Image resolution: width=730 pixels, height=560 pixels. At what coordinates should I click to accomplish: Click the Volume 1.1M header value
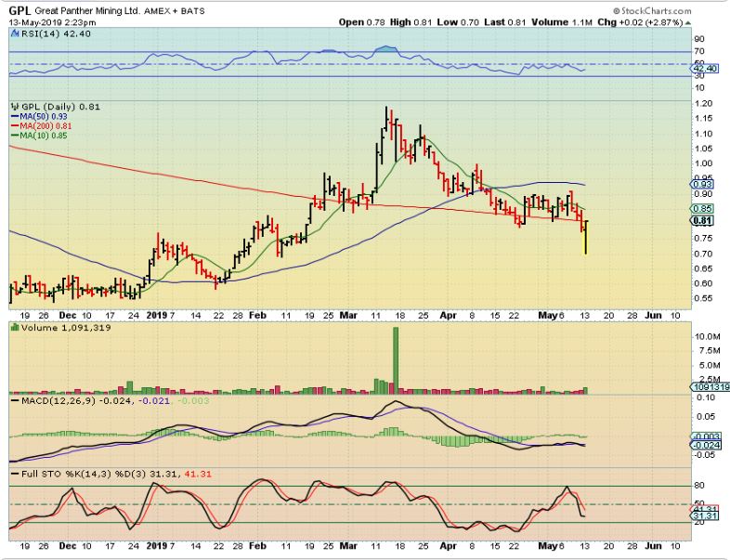[562, 22]
